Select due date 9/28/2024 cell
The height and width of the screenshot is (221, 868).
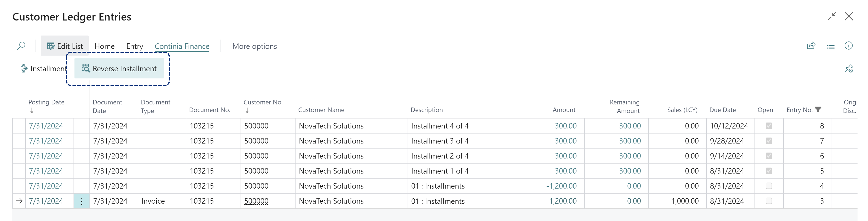point(730,141)
